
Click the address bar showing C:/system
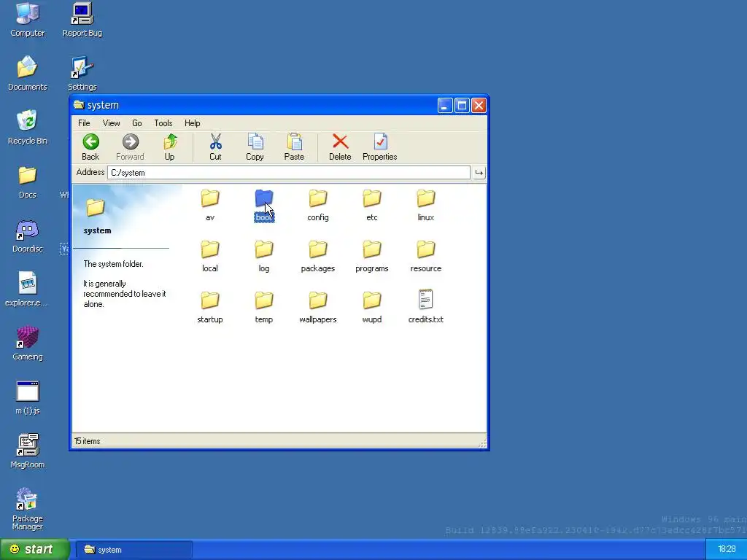(289, 172)
